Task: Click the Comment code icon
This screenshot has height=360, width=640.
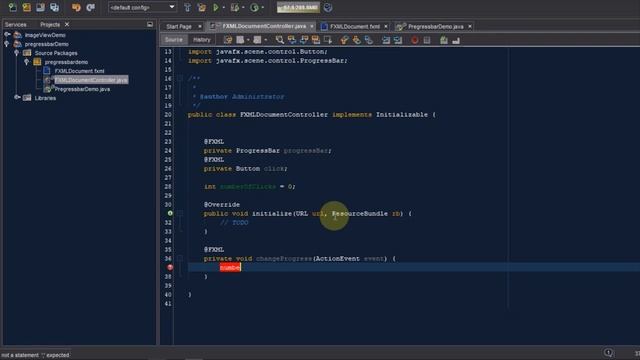Action: pyautogui.click(x=444, y=40)
